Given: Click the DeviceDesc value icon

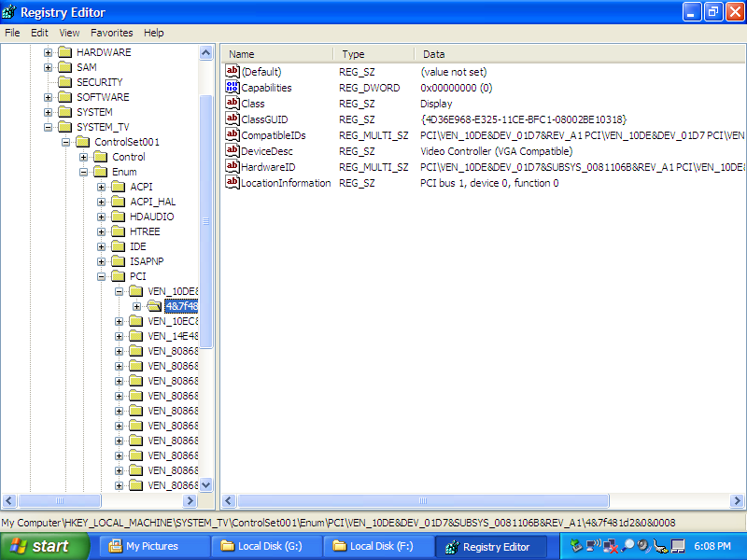Looking at the screenshot, I should point(232,150).
